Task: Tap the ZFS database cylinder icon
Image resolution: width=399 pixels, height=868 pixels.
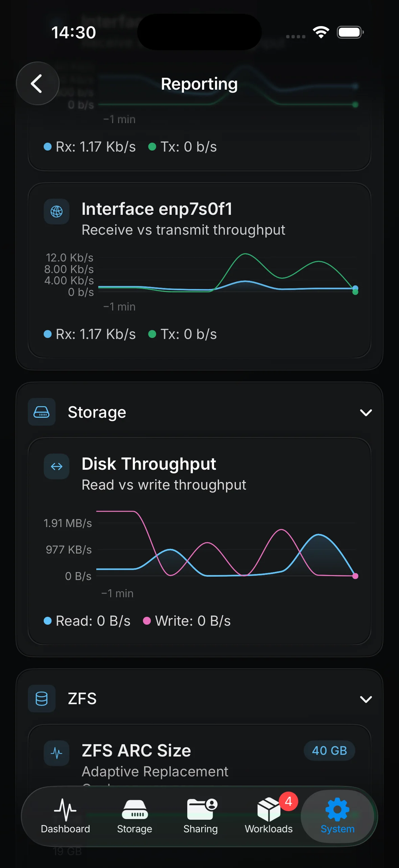Action: 42,698
